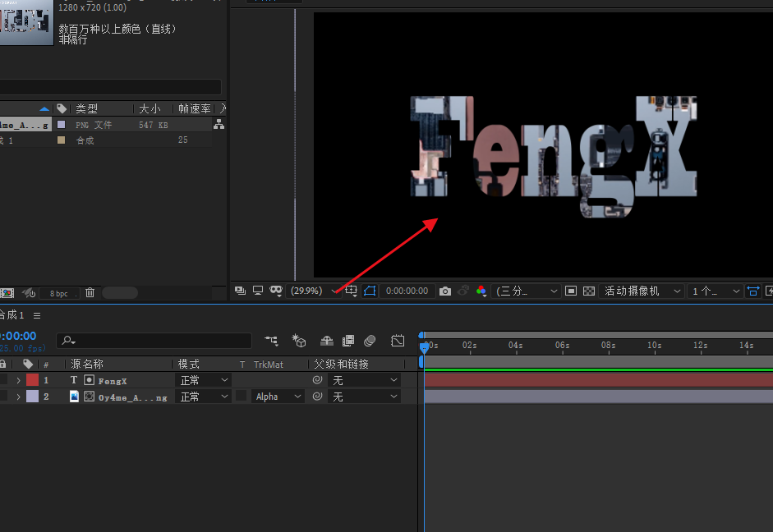Expand the FengX text layer properties
Viewport: 773px width, 532px height.
[18, 380]
